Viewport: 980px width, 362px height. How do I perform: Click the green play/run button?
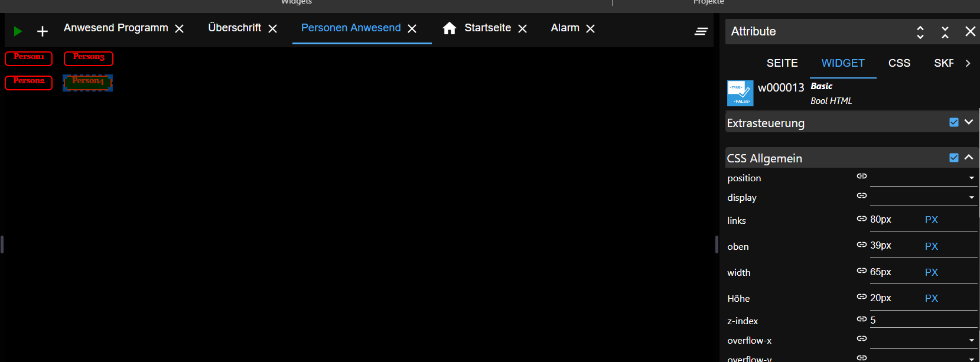(x=18, y=31)
